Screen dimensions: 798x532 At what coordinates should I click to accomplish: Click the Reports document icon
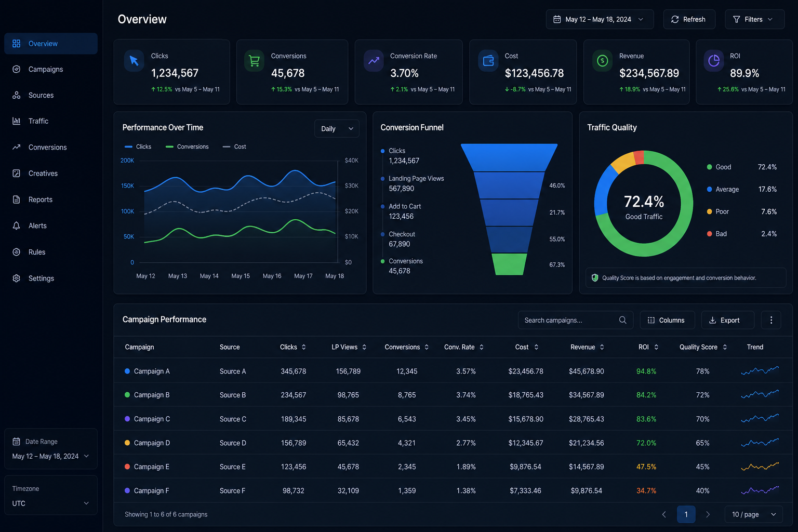tap(16, 199)
